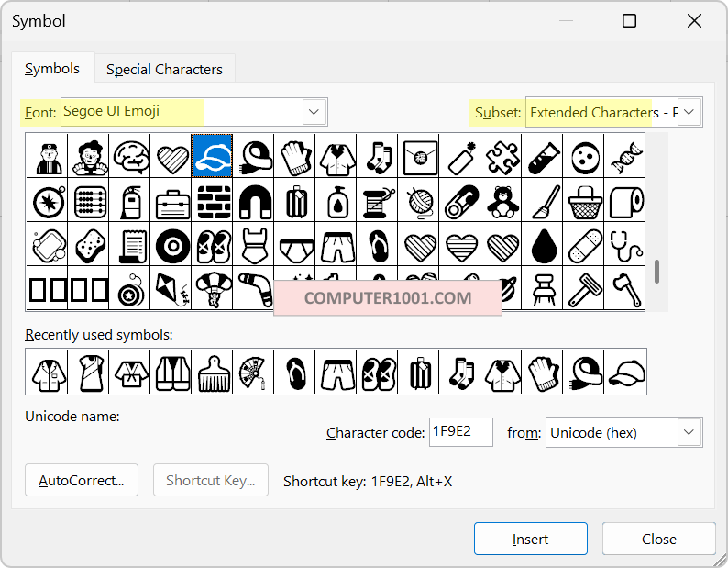Maximize the Symbol dialog window
This screenshot has width=728, height=568.
[x=629, y=20]
